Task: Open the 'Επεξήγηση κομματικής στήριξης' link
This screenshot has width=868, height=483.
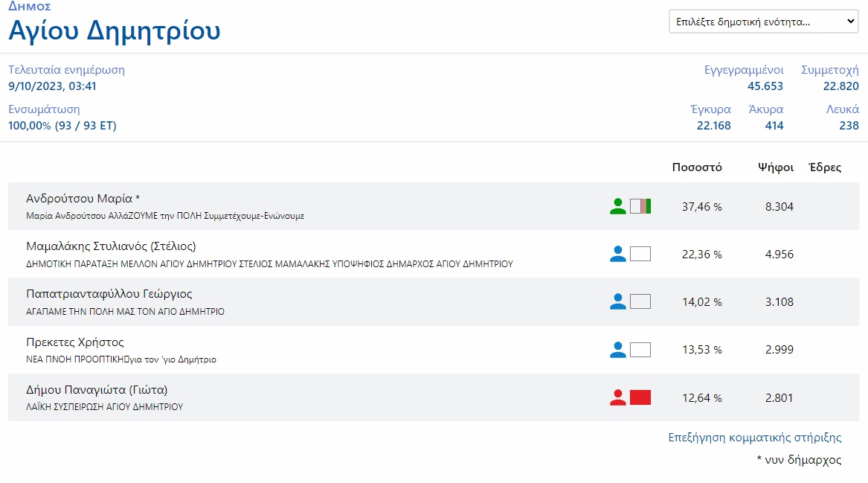Action: (755, 437)
